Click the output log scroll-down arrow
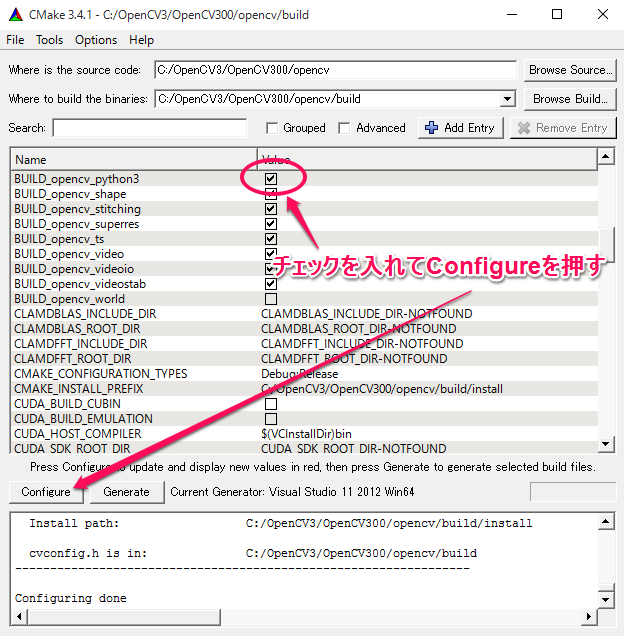This screenshot has height=636, width=624. point(606,600)
